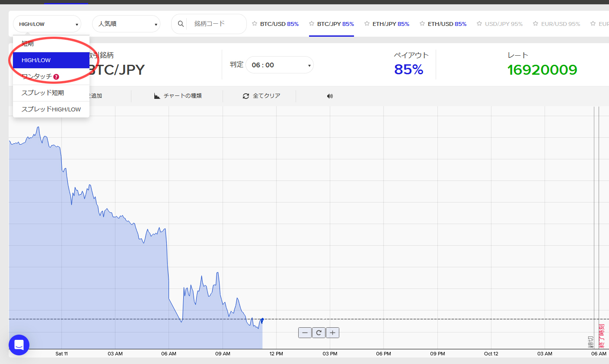The width and height of the screenshot is (609, 364).
Task: Click the current price marker on chart
Action: [x=262, y=320]
